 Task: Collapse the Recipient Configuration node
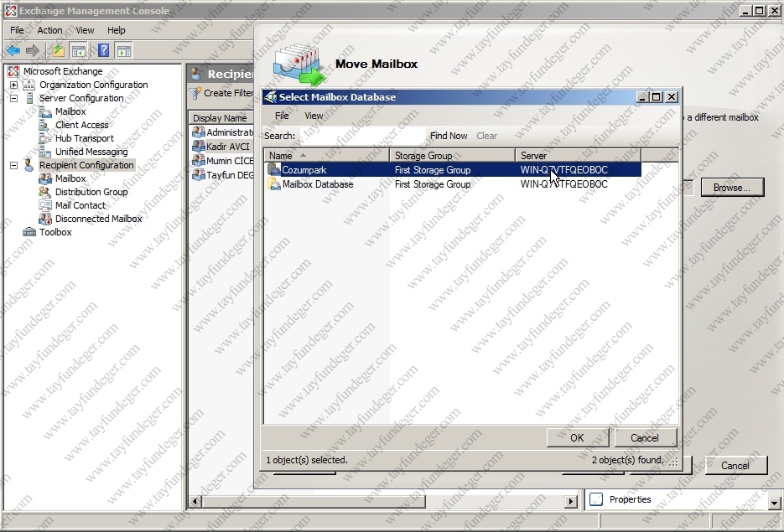click(14, 165)
